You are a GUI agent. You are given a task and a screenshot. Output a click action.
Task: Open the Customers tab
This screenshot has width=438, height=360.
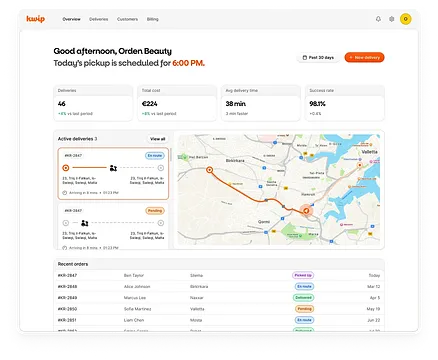(x=127, y=19)
